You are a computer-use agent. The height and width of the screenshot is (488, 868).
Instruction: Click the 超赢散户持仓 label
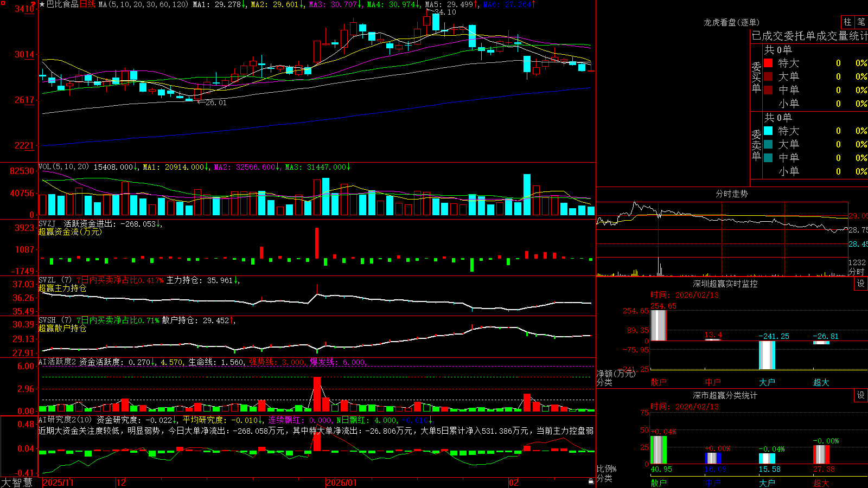pyautogui.click(x=62, y=328)
